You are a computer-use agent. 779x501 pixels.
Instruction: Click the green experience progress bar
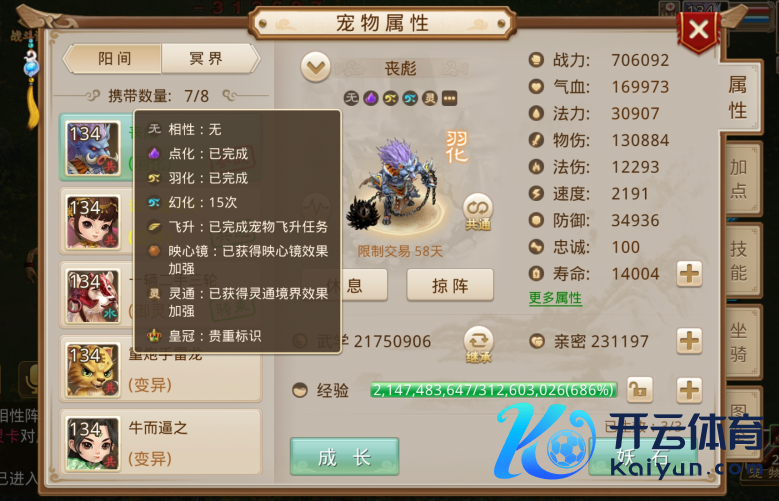(493, 390)
